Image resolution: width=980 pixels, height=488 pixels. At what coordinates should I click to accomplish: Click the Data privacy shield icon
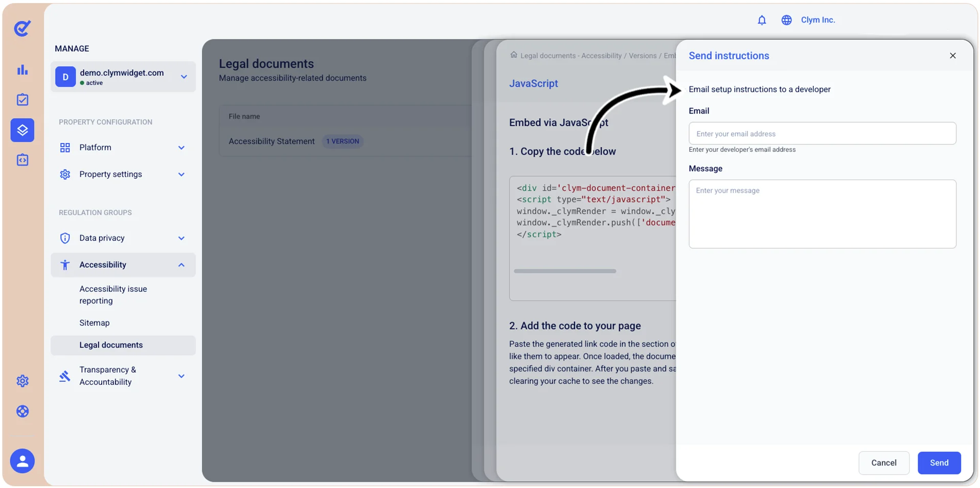point(65,238)
